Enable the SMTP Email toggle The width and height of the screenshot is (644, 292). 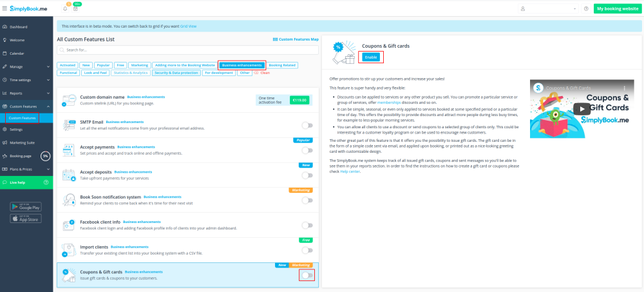click(x=307, y=125)
